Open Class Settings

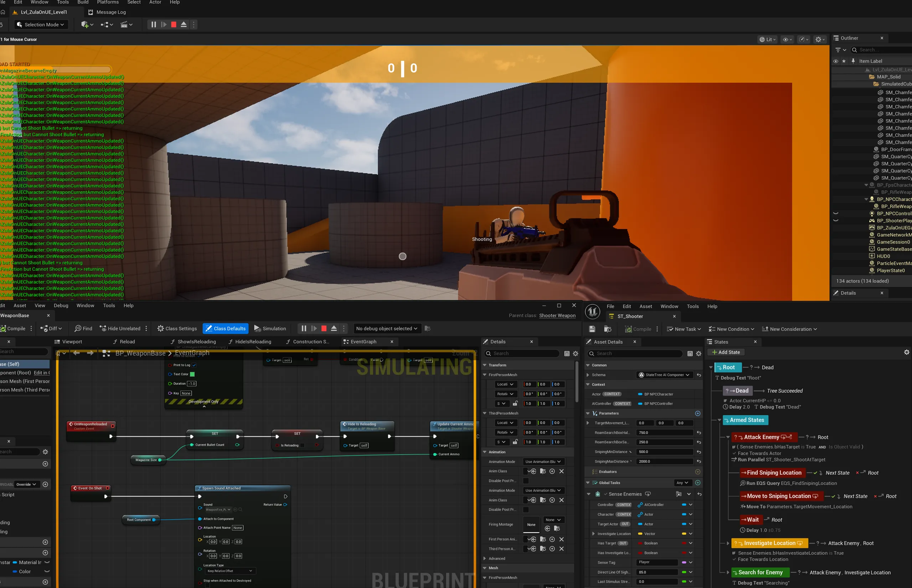click(177, 328)
